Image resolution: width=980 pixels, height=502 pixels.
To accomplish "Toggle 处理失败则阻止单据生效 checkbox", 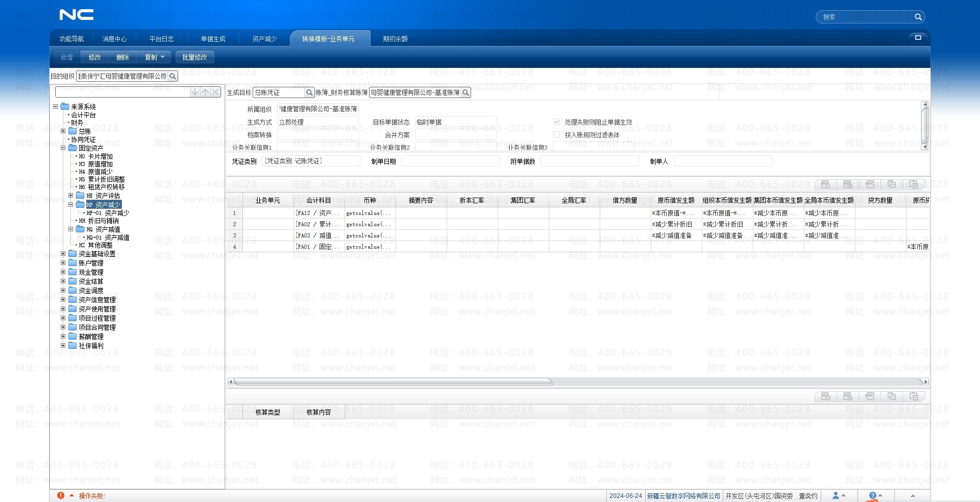I will [x=557, y=122].
